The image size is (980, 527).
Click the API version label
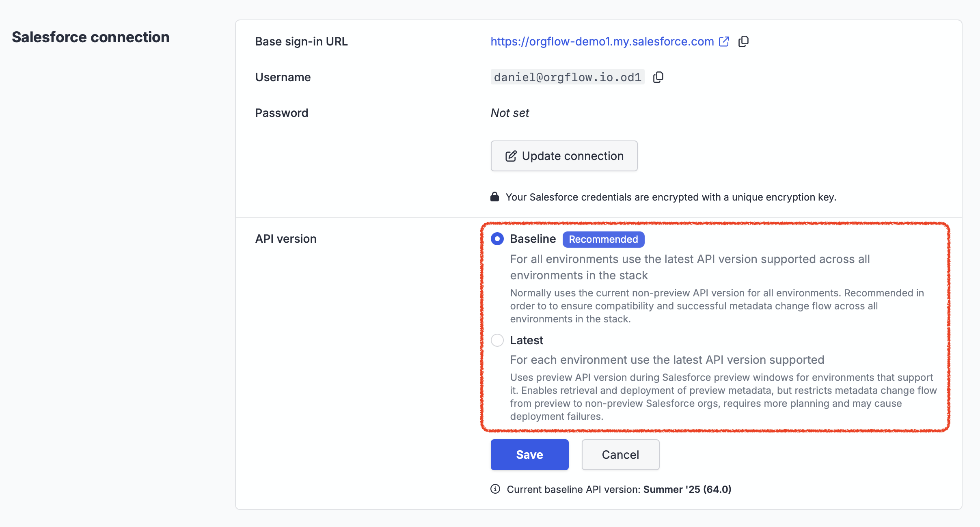(286, 239)
